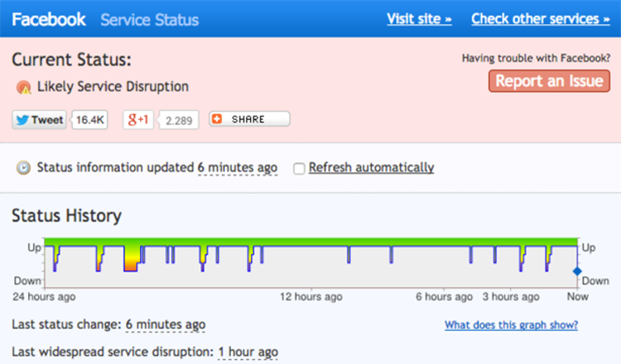Click '6 minutes ago' after Last status change

coord(165,325)
